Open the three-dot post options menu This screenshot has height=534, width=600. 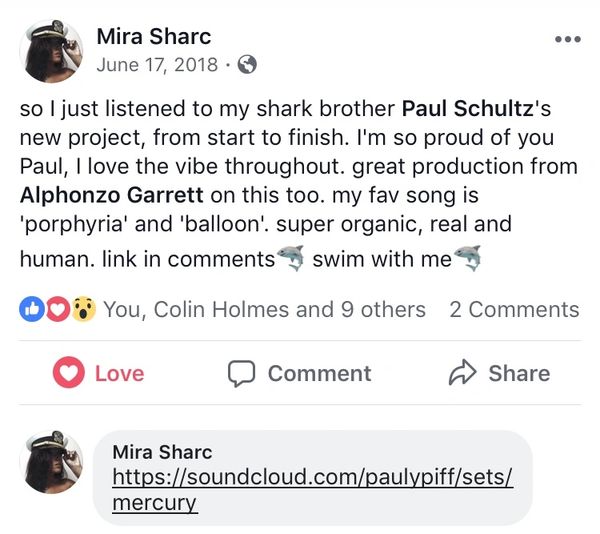566,40
